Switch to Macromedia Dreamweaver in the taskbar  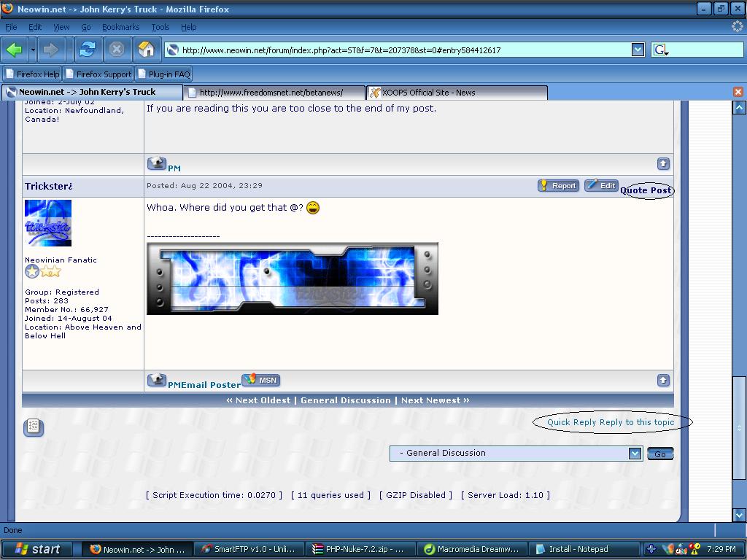pyautogui.click(x=472, y=549)
